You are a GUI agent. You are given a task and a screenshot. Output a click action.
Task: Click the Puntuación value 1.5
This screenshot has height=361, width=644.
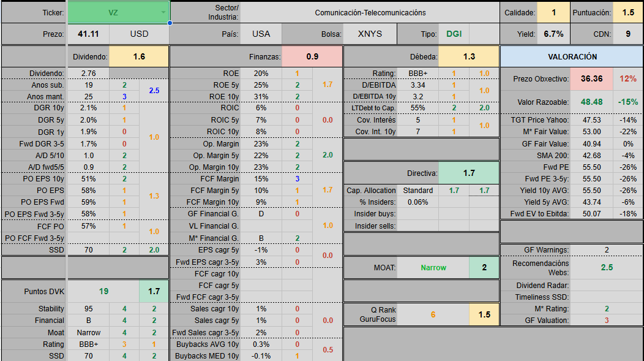click(x=628, y=12)
